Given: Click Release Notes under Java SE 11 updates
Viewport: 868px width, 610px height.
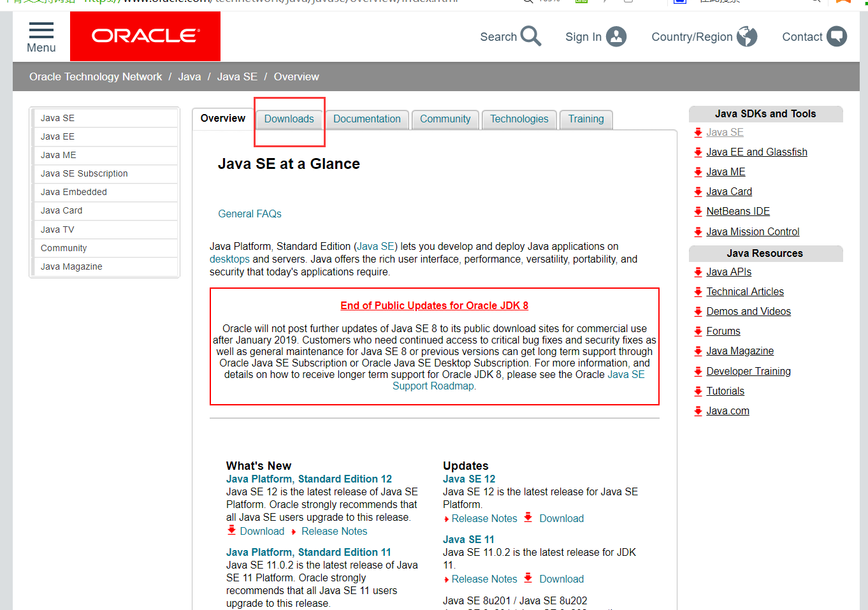Looking at the screenshot, I should [484, 579].
